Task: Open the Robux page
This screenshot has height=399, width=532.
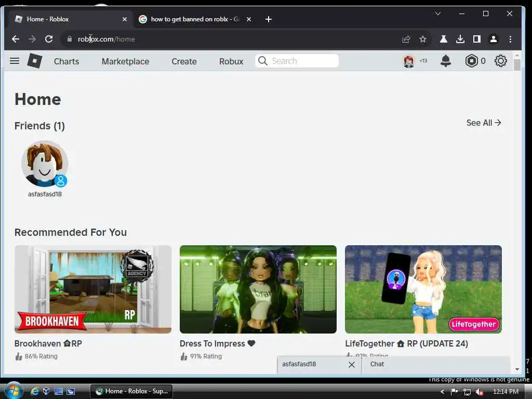Action: tap(231, 61)
